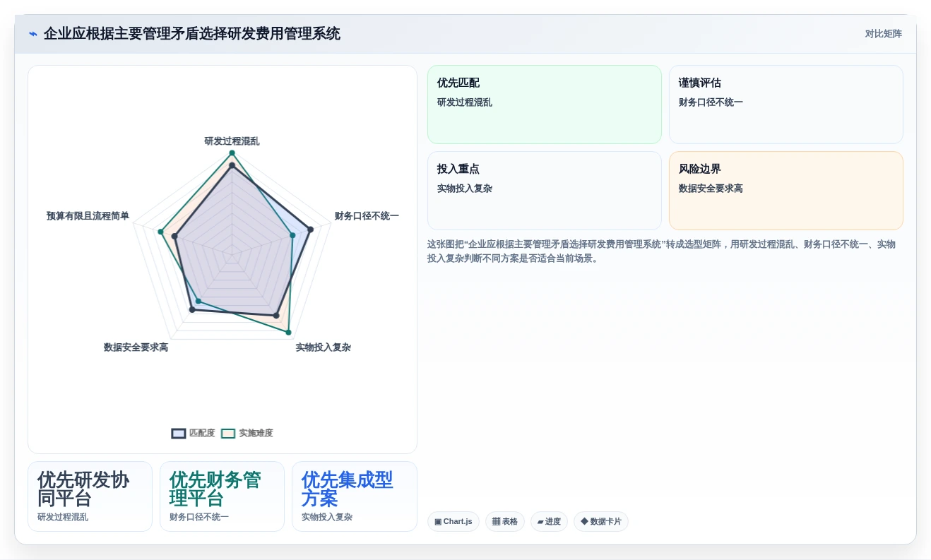The image size is (931, 560).
Task: Select the 投入重点 card
Action: coord(545,191)
